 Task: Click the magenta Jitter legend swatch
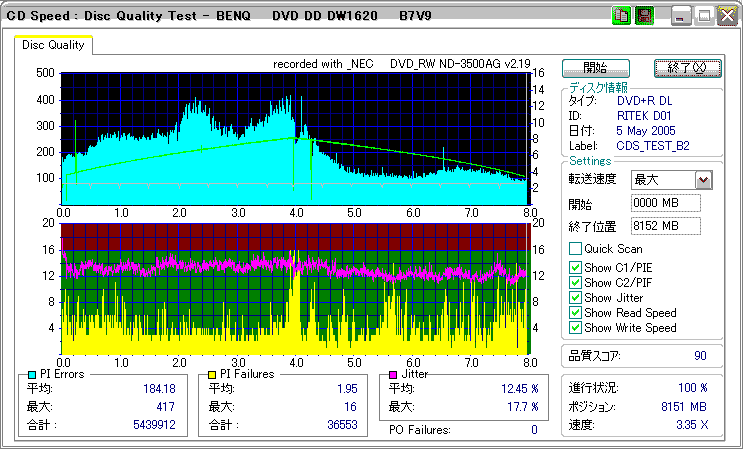[393, 374]
